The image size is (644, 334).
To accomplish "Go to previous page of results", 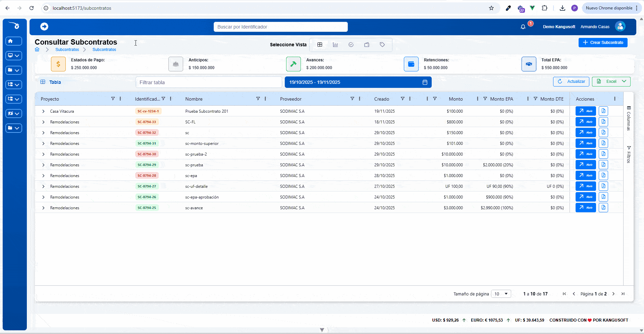I will pos(574,294).
